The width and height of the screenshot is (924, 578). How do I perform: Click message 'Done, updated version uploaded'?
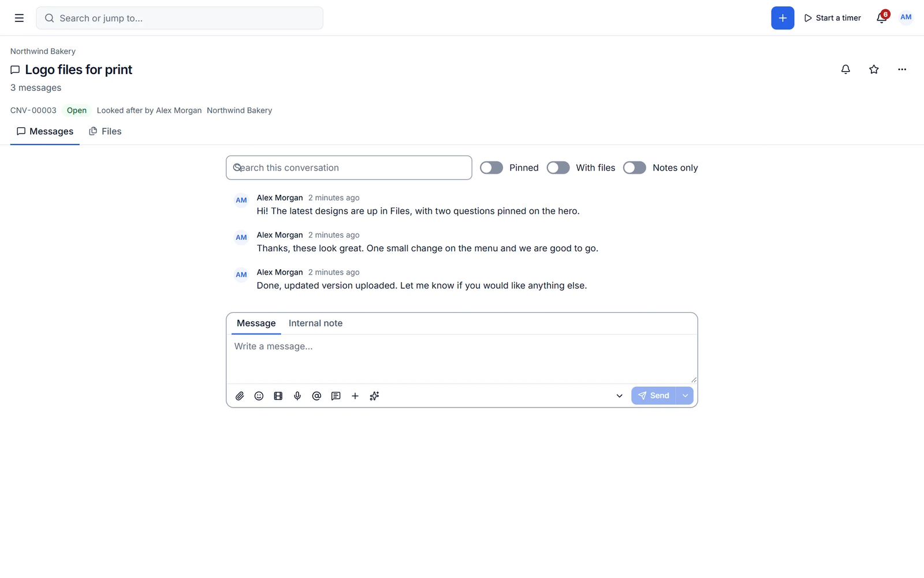[422, 286]
